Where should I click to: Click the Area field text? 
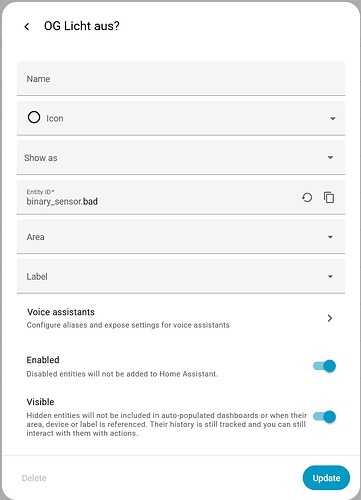pos(35,237)
